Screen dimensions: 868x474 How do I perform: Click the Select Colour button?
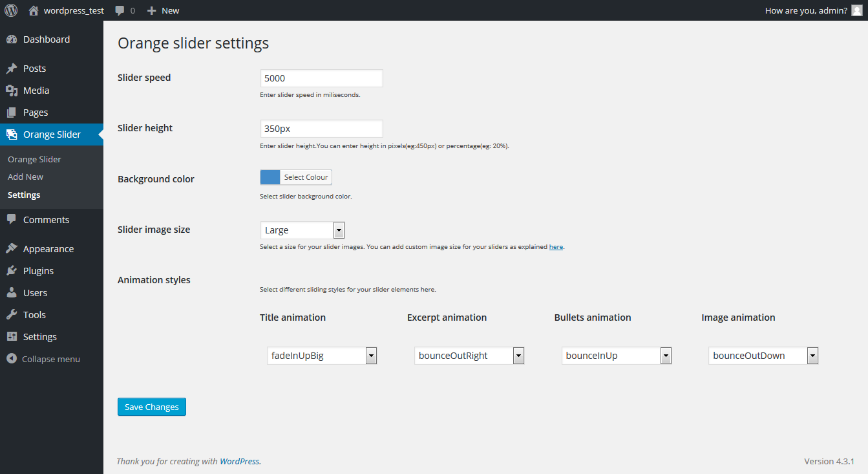pos(306,177)
